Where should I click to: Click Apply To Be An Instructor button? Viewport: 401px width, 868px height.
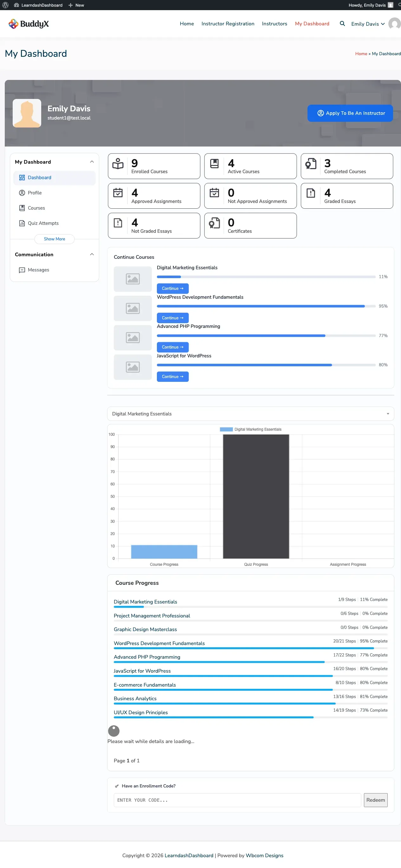(350, 113)
